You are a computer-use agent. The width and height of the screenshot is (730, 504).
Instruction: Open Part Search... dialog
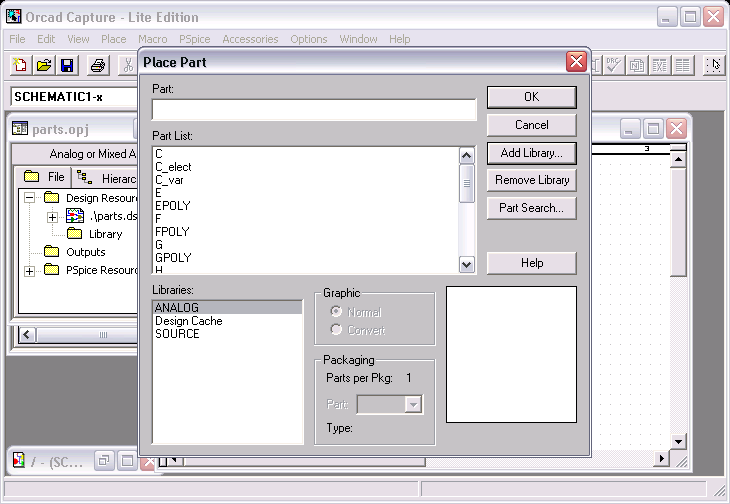pos(532,208)
